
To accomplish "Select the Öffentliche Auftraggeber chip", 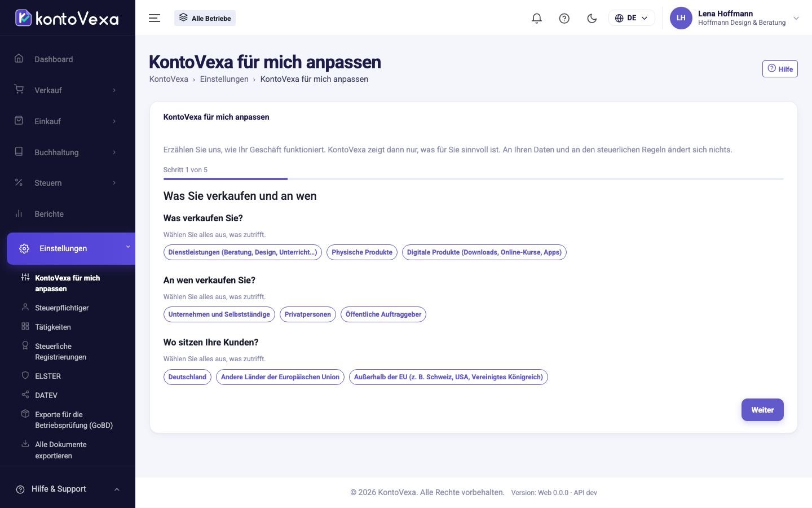I will click(x=383, y=314).
